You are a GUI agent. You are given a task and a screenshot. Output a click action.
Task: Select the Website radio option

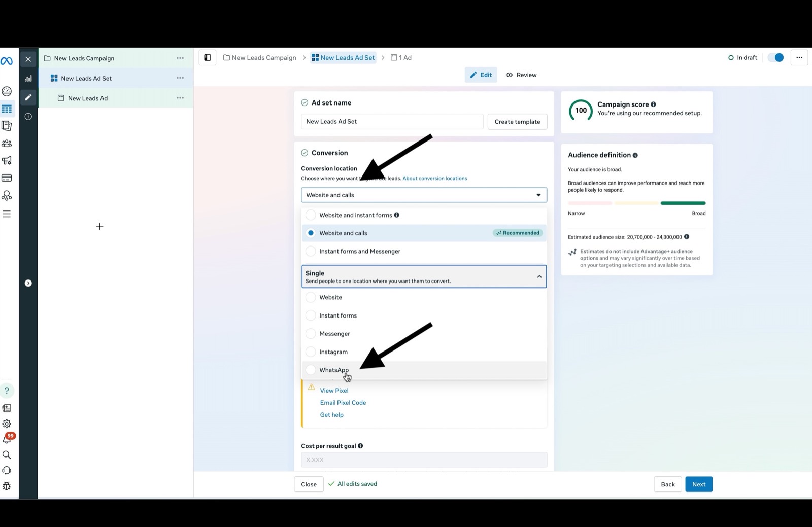pos(311,297)
